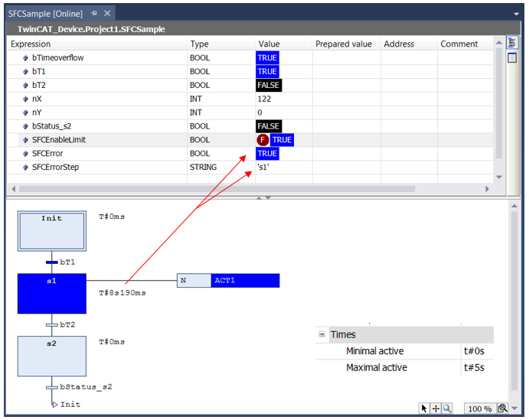529x420 pixels.
Task: Open the zoom options icon beside 100 %
Action: [x=502, y=409]
